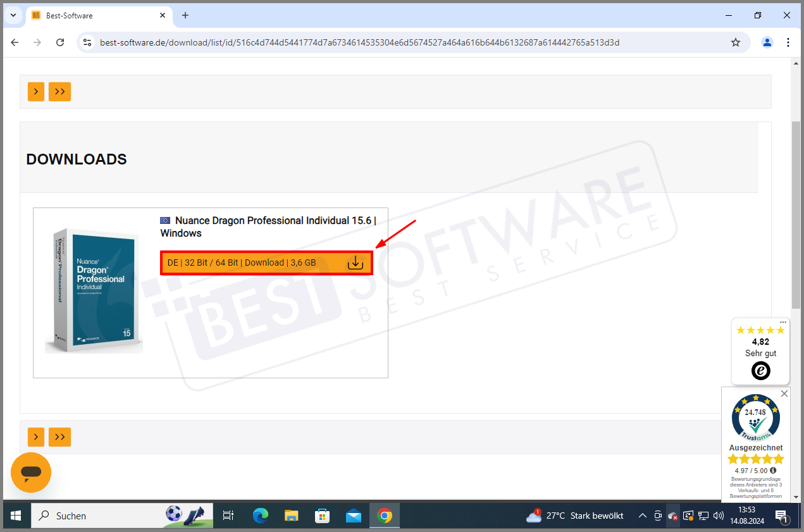804x532 pixels.
Task: Open Chrome's three-dot settings menu
Action: [x=788, y=42]
